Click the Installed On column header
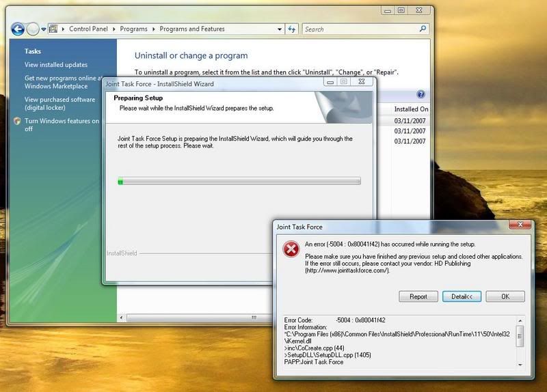The height and width of the screenshot is (392, 547). pos(411,109)
